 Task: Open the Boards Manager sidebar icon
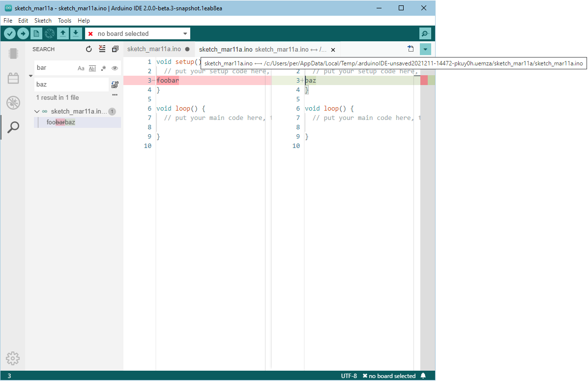(x=13, y=54)
